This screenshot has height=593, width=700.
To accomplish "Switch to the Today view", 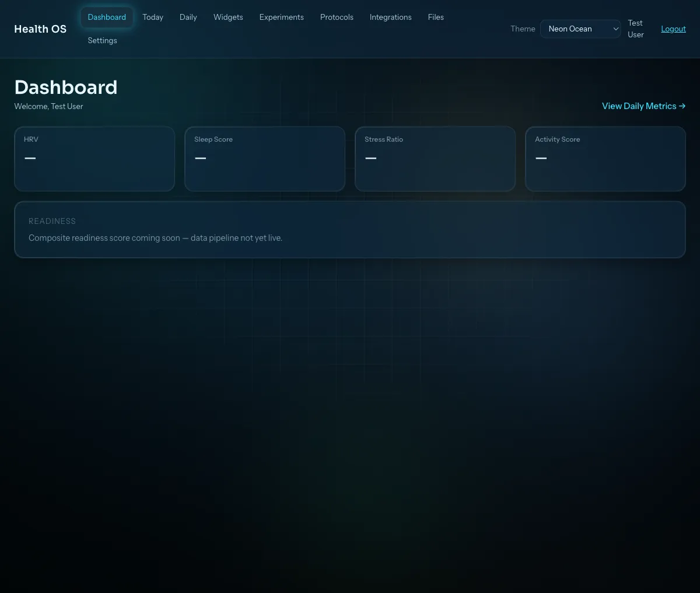I will point(152,17).
